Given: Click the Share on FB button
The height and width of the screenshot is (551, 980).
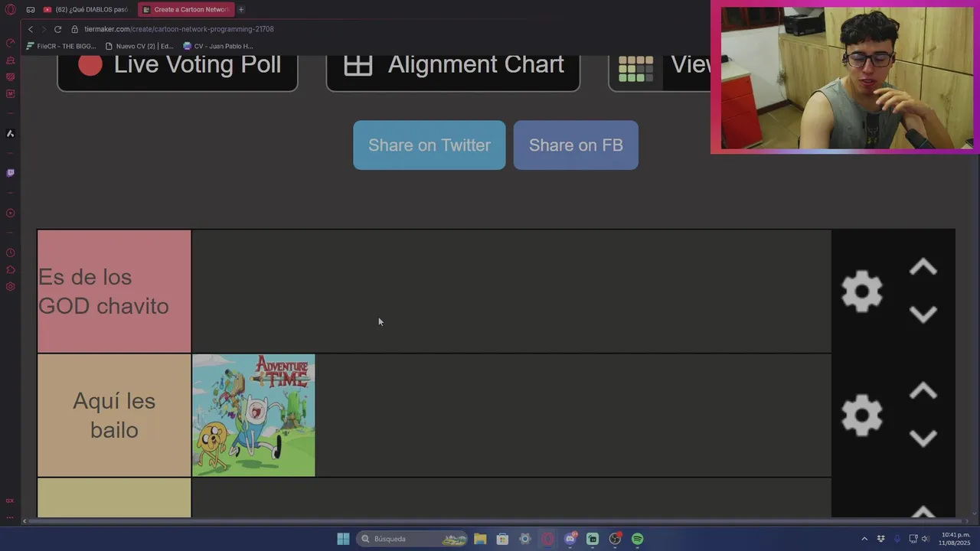Looking at the screenshot, I should click(x=576, y=145).
